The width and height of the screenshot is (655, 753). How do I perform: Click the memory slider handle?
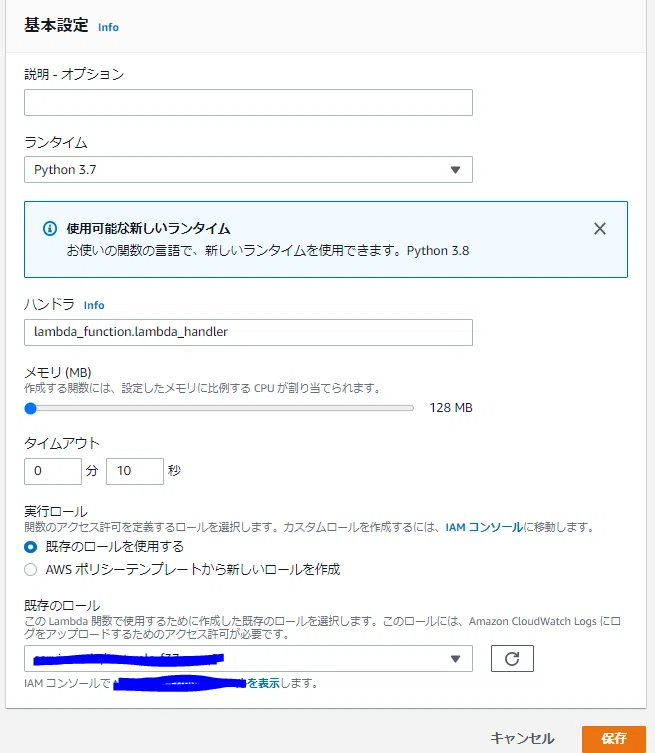pyautogui.click(x=31, y=408)
